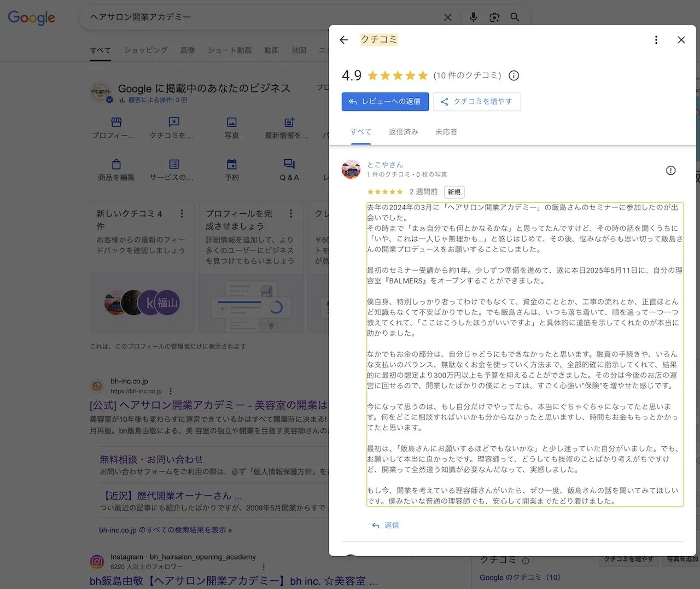Click 4.9 overall rating stars
Image resolution: width=700 pixels, height=589 pixels.
[398, 75]
